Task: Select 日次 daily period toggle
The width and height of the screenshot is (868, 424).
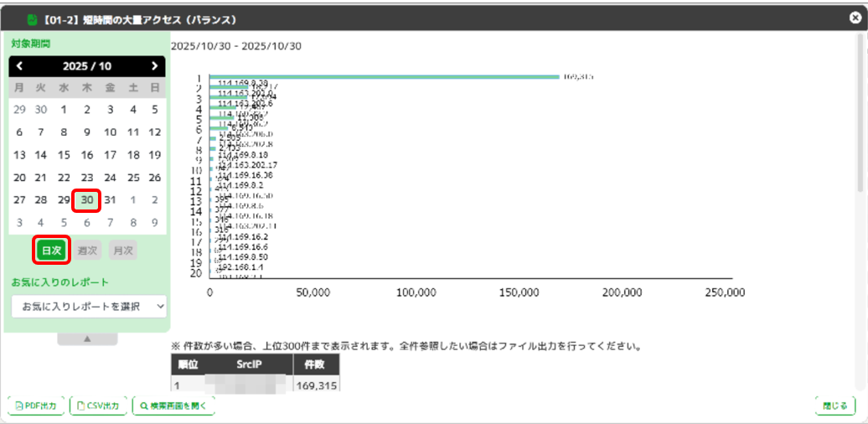Action: 52,250
